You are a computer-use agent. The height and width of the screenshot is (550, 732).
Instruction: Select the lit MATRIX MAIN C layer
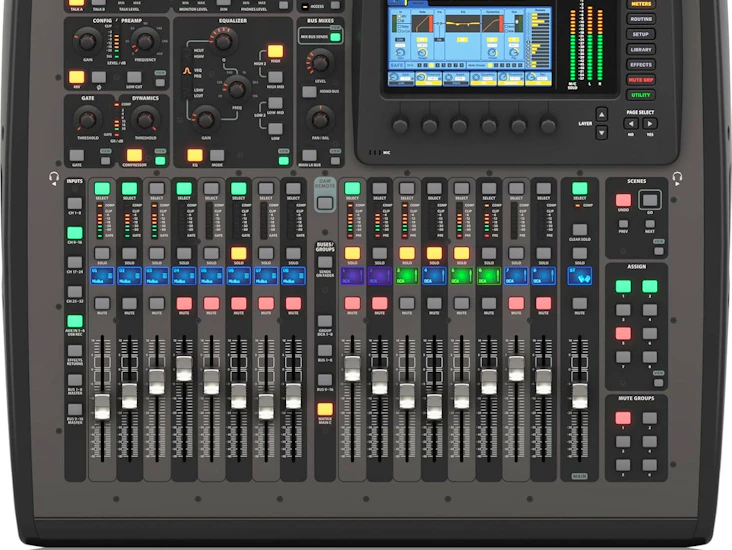(325, 409)
